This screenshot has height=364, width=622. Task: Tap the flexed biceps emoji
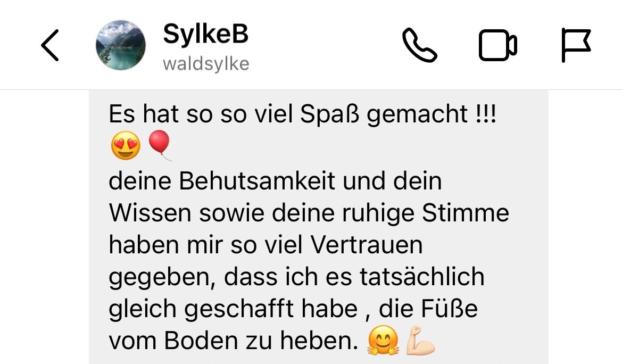(x=420, y=340)
